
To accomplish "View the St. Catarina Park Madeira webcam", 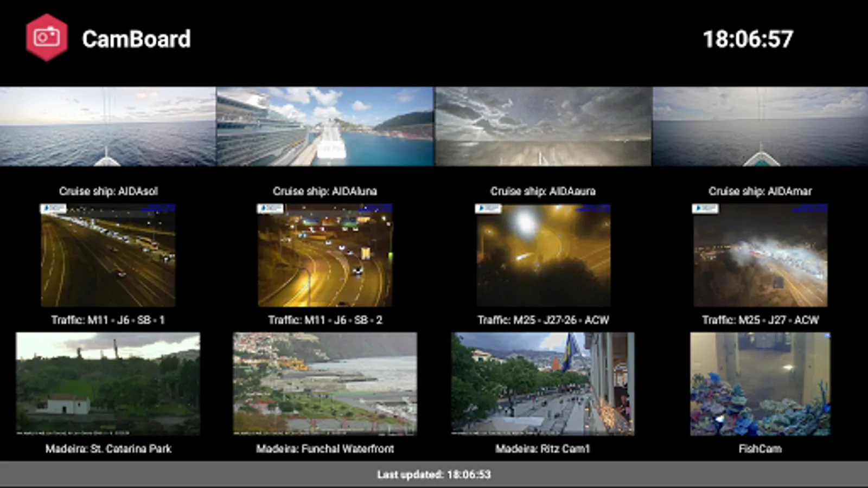I will (x=108, y=384).
